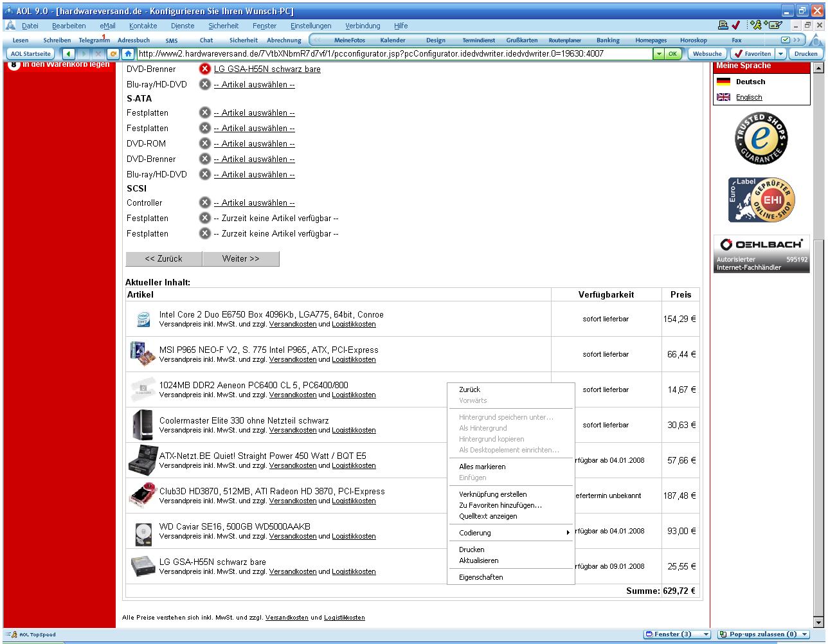This screenshot has width=828, height=644.
Task: Click the vertical scrollbar down arrow
Action: pos(818,622)
